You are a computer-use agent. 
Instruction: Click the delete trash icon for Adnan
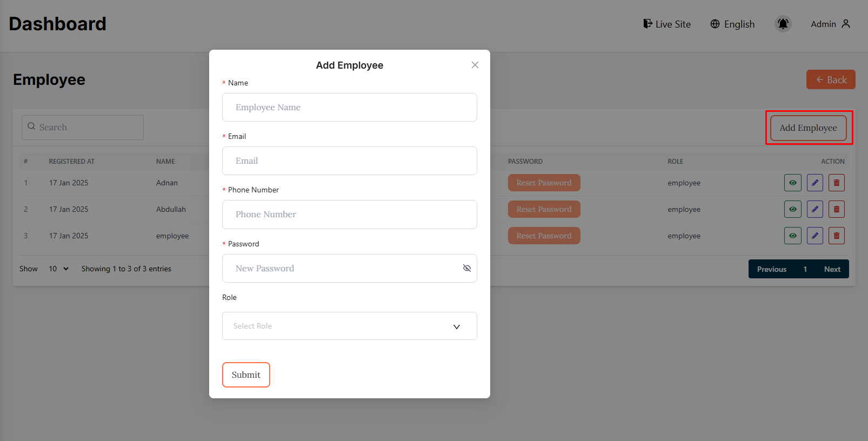click(x=836, y=183)
